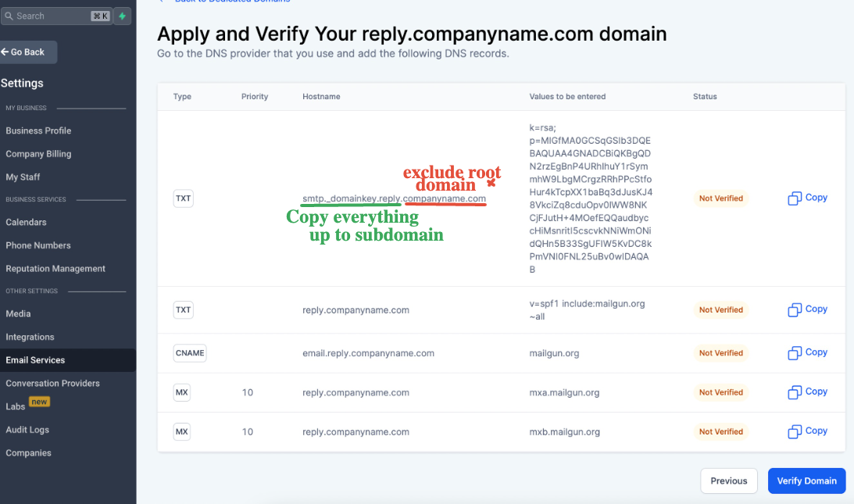Copy the CNAME mailgun.org record
This screenshot has width=854, height=504.
point(808,352)
